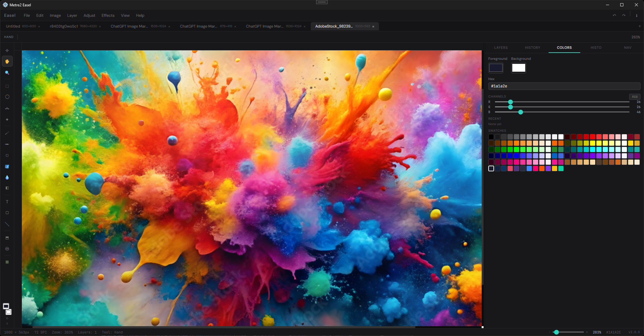This screenshot has height=336, width=644.
Task: Switch to the Layers panel tab
Action: [x=501, y=48]
